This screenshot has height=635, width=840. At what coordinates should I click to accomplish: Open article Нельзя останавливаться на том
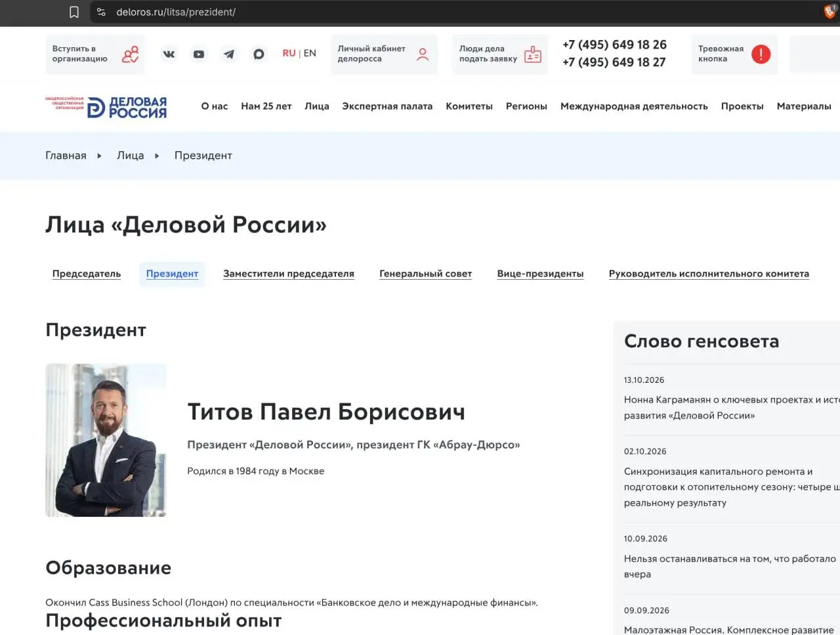tap(730, 566)
